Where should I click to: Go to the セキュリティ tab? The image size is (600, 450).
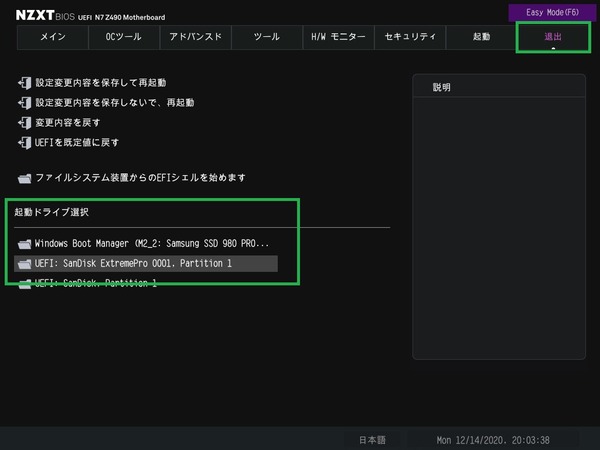click(410, 37)
